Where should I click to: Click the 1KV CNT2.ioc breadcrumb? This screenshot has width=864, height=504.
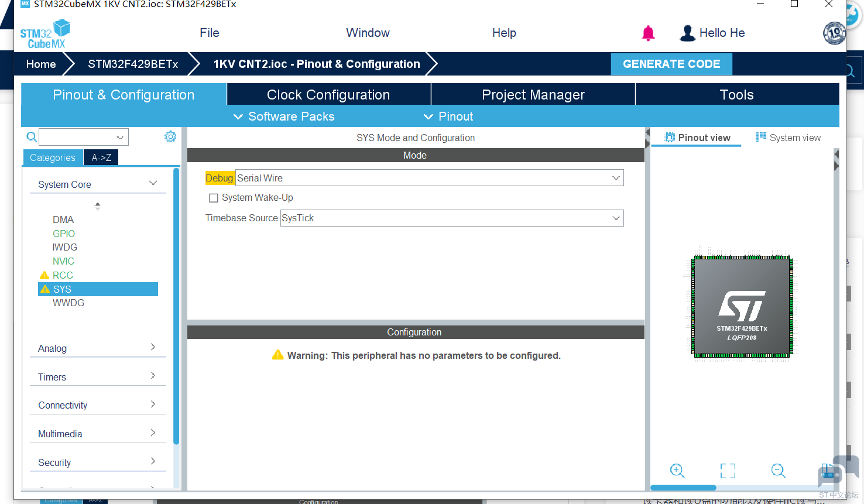click(x=317, y=64)
